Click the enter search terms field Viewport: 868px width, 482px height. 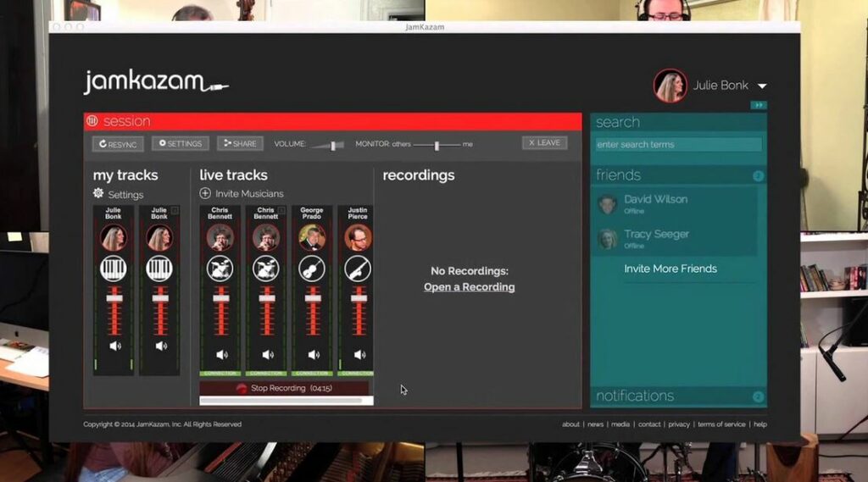pos(678,145)
